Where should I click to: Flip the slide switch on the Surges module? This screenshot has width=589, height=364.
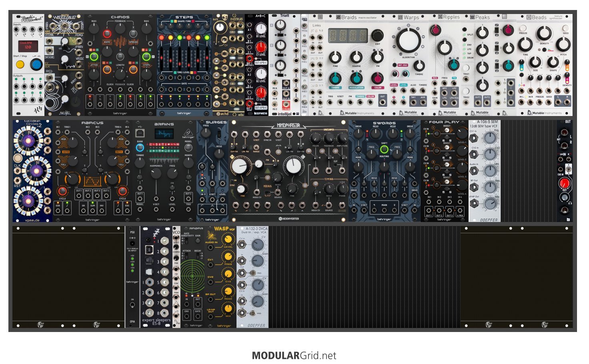coord(219,134)
